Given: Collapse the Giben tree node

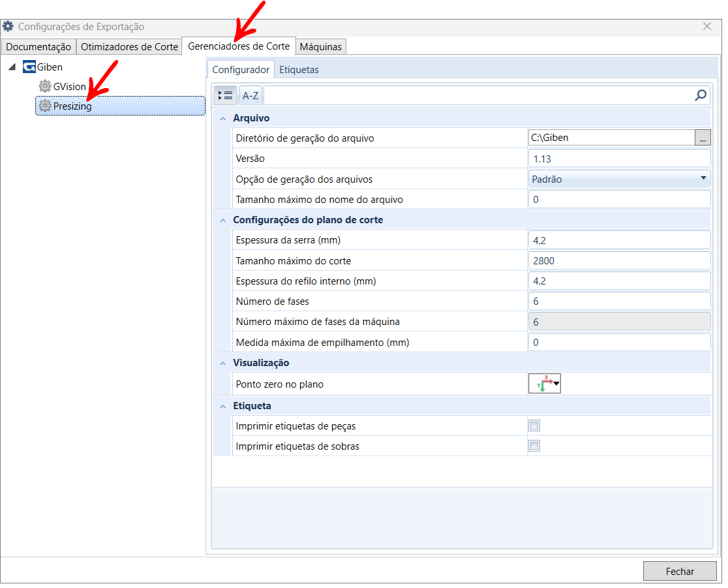Looking at the screenshot, I should click(x=12, y=67).
